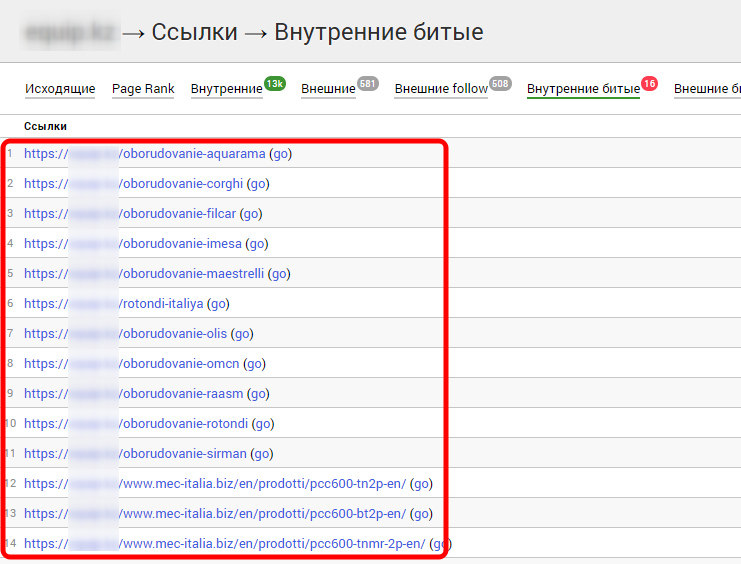
Task: Click go beside pcc600-bt2p-en link
Action: pos(421,514)
